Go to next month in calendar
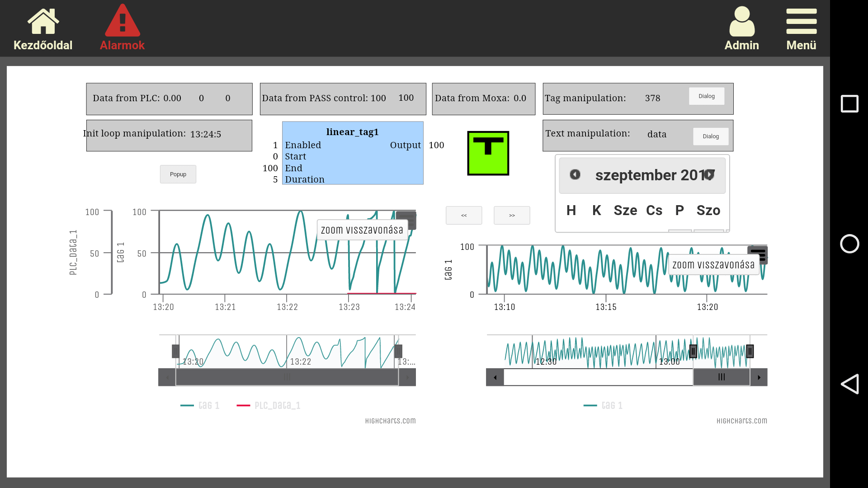Screen dimensions: 868x488 click(709, 174)
